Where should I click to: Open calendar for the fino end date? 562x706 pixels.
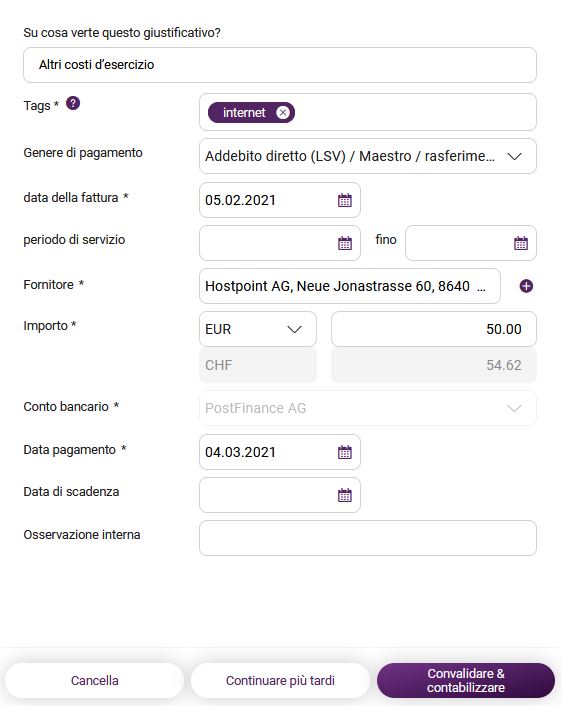(x=521, y=243)
